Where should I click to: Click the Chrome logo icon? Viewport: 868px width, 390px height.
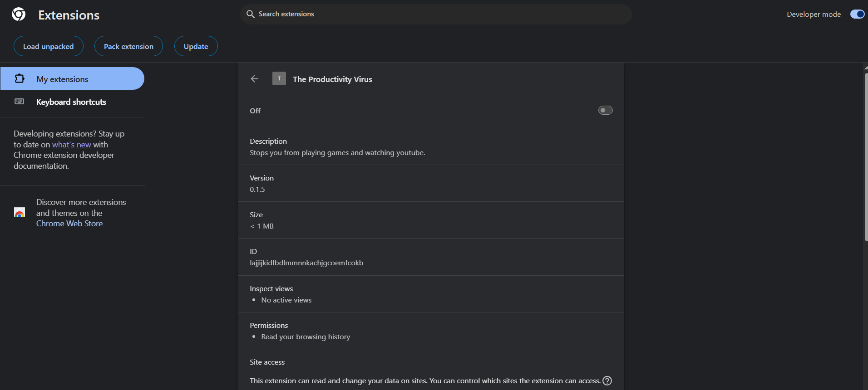pyautogui.click(x=19, y=15)
